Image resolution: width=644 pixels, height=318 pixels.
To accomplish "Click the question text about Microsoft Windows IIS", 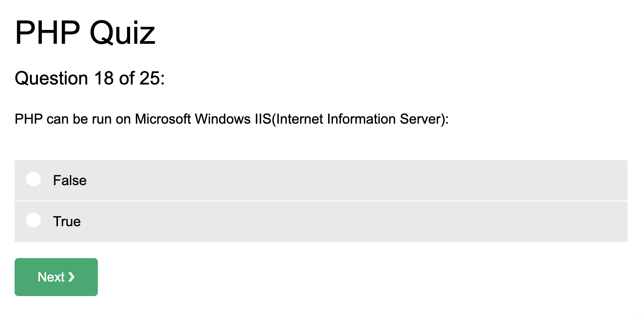I will click(231, 119).
